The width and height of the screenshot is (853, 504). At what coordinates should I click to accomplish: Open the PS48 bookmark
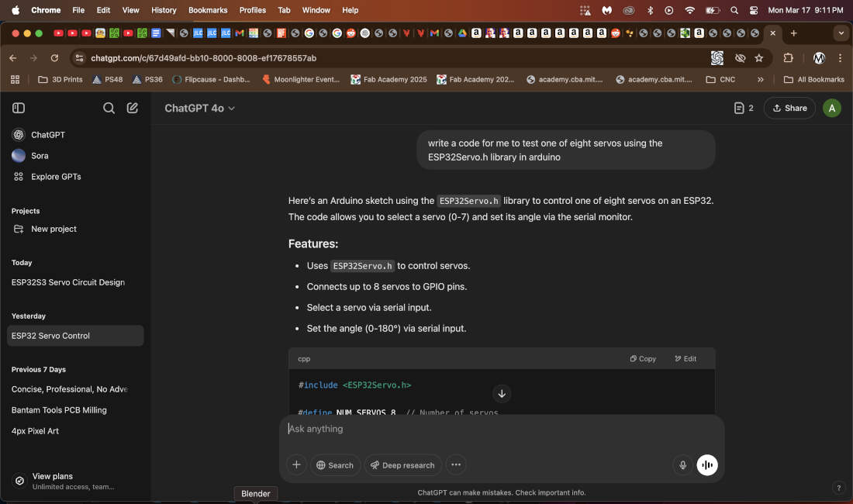click(107, 79)
